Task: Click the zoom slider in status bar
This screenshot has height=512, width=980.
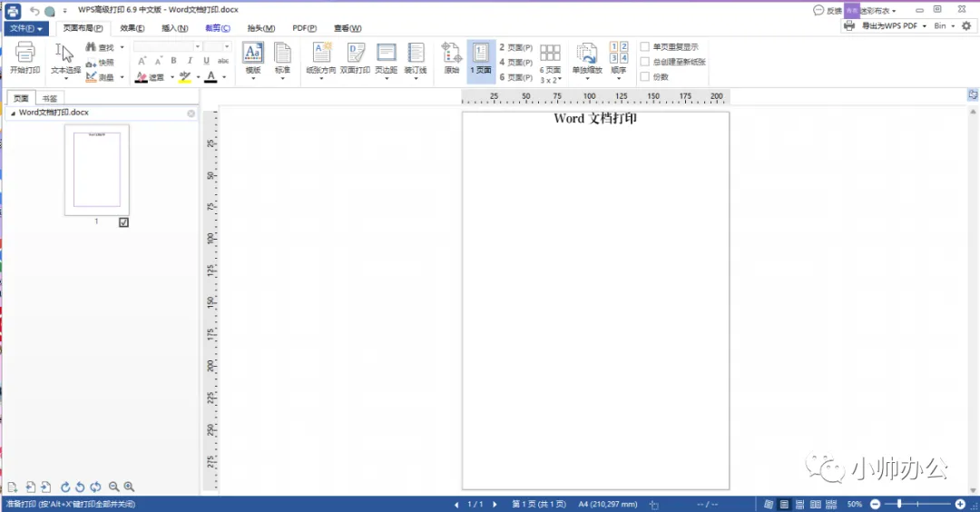Action: 917,504
